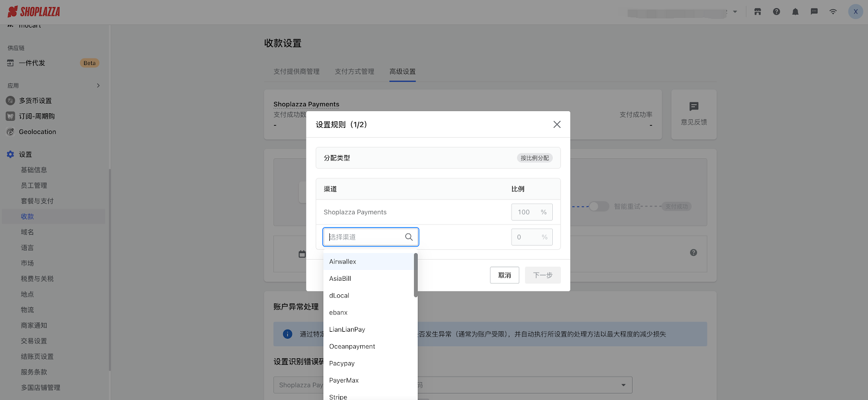This screenshot has width=868, height=400.
Task: Click the Shoplazza Payments ratio field showing 100
Action: (532, 212)
